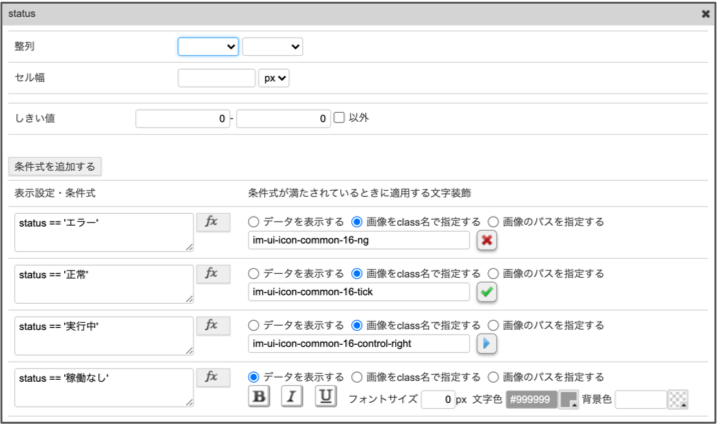Open fx editor for the '稼働なし' condition
This screenshot has width=722, height=431.
click(212, 378)
